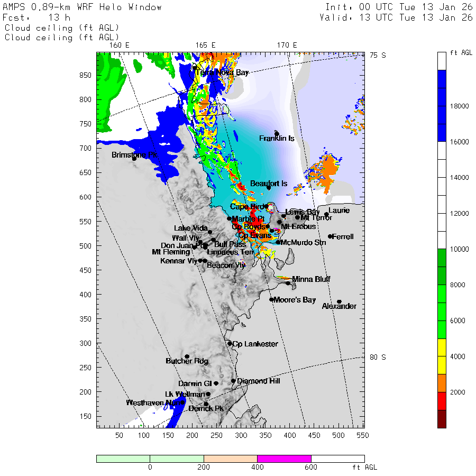Click the Moore's Bay station marker
This screenshot has width=476, height=476.
[x=271, y=299]
